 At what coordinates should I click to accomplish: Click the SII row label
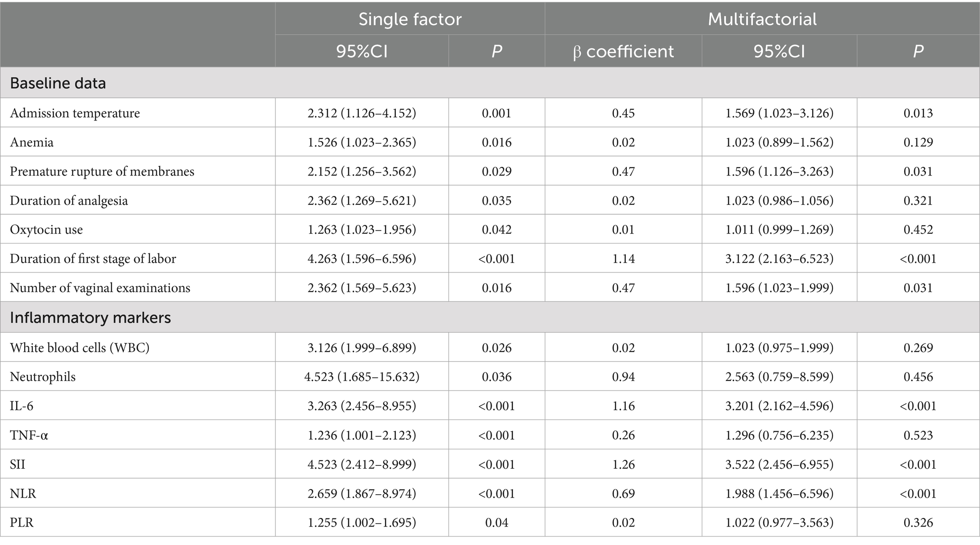[x=18, y=464]
